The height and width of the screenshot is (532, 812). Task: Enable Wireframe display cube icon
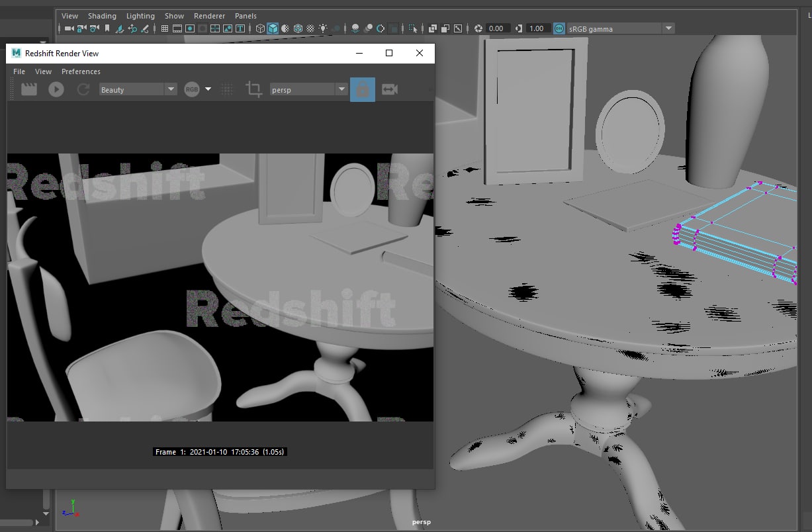[x=260, y=28]
